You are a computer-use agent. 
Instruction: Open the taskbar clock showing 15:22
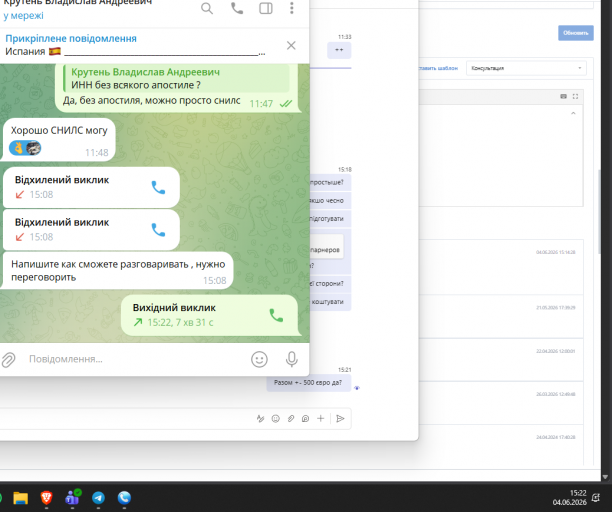point(569,498)
